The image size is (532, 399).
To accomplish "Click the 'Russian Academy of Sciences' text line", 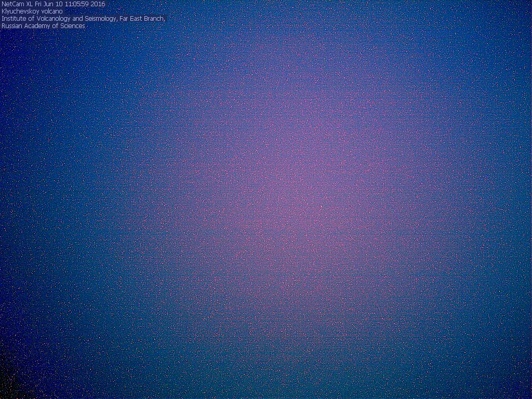I will (x=43, y=26).
